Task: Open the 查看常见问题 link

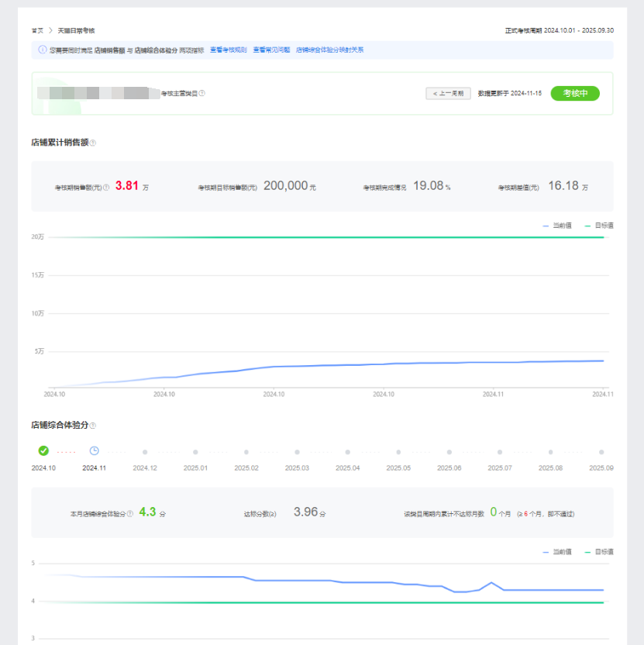Action: pyautogui.click(x=271, y=50)
